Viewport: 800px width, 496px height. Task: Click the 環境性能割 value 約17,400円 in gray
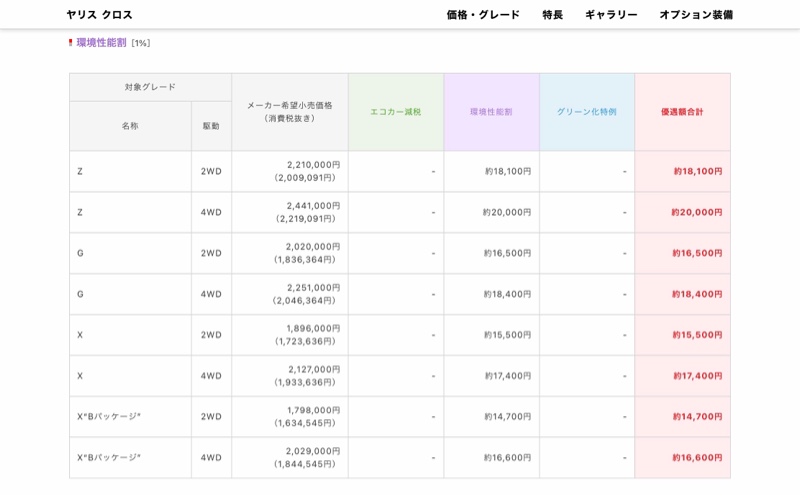[x=508, y=376]
